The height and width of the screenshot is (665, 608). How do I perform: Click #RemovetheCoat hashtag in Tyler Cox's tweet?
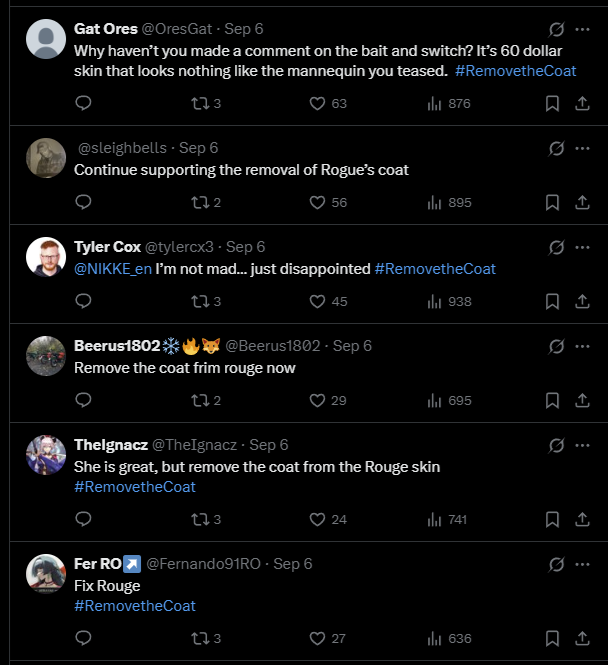435,268
